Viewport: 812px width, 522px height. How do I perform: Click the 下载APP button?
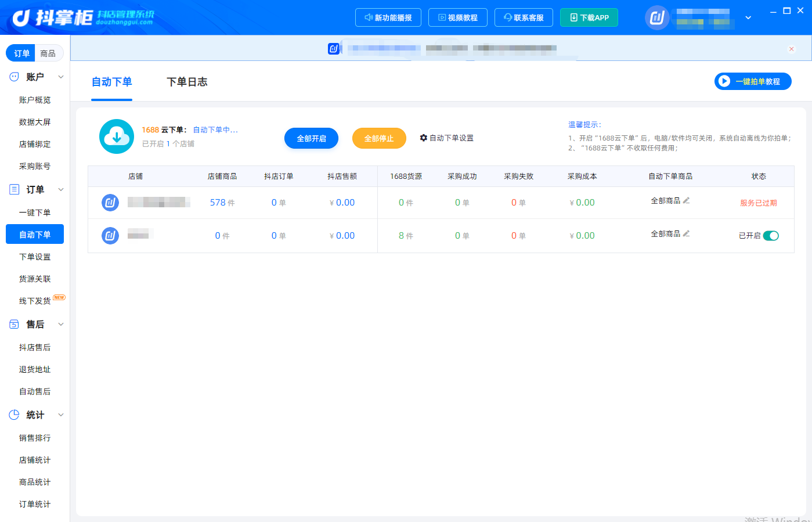coord(589,17)
